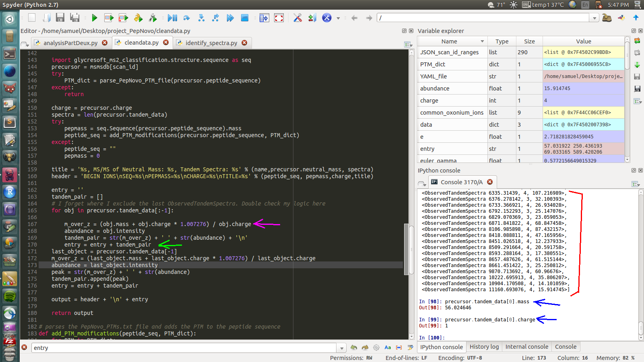644x362 pixels.
Task: Open dropdown arrow next to Spyder documentation icon
Action: click(x=338, y=18)
